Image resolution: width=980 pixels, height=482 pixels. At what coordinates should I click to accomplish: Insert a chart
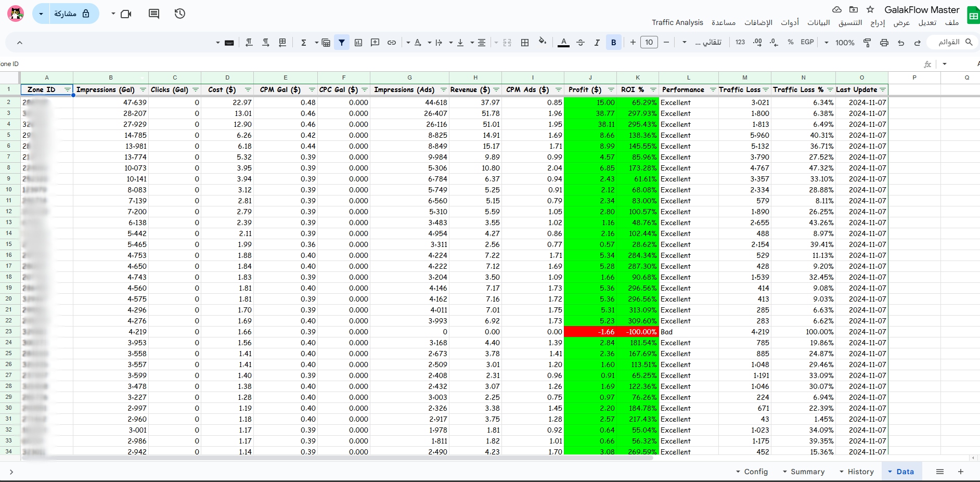pyautogui.click(x=358, y=43)
